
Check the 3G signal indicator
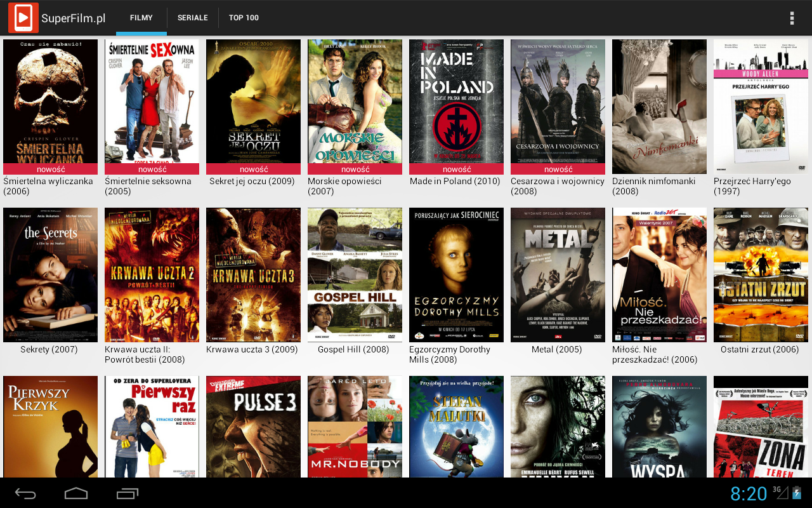point(780,492)
